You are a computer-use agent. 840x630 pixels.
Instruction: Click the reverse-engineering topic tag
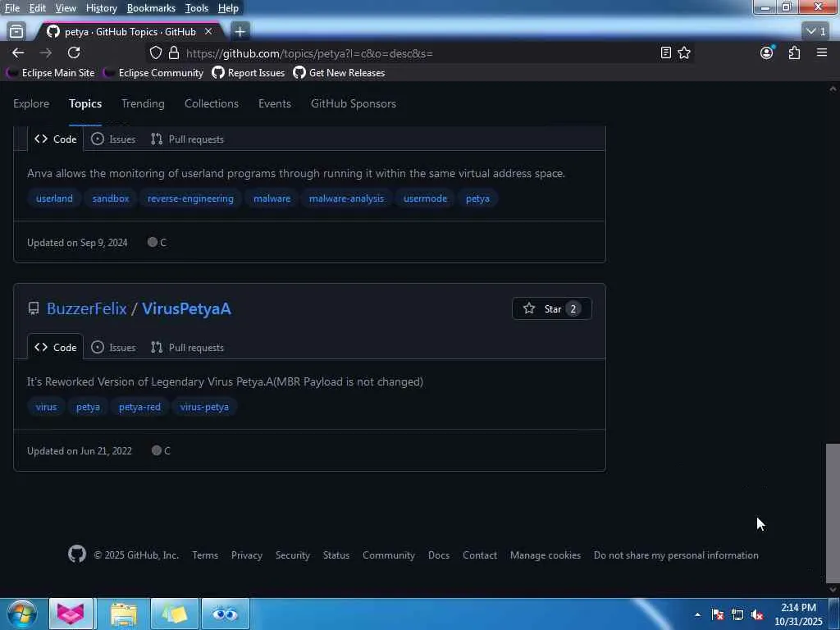pos(190,199)
